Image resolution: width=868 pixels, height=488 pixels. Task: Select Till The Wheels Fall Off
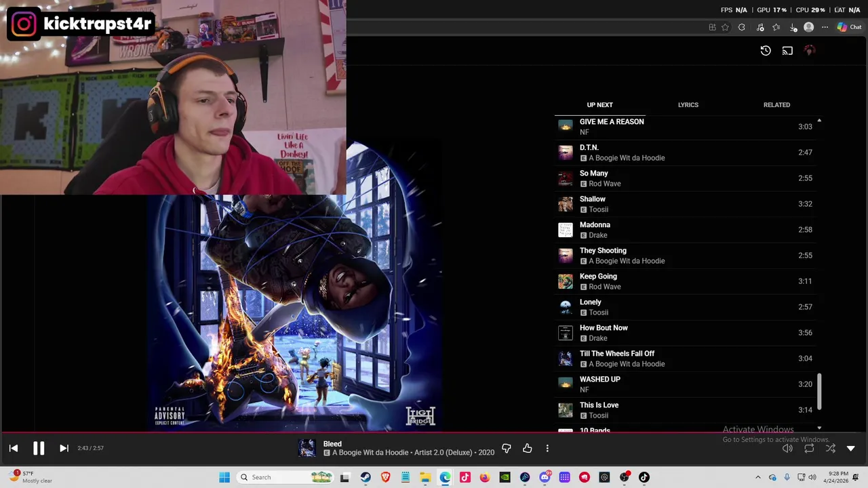pos(685,359)
